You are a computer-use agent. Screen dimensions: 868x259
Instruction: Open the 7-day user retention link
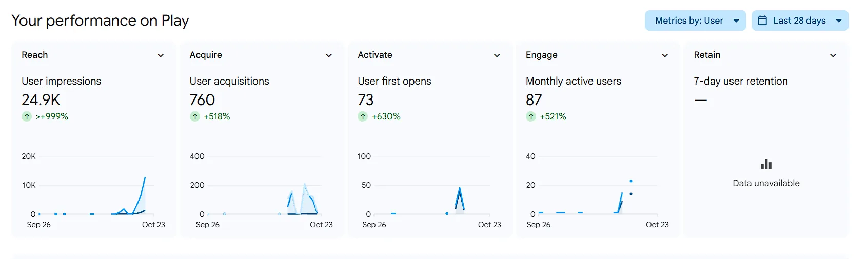click(x=741, y=81)
